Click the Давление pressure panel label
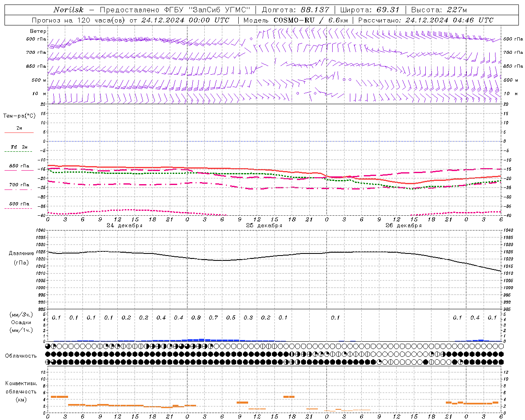This screenshot has height=420, width=525. point(21,253)
